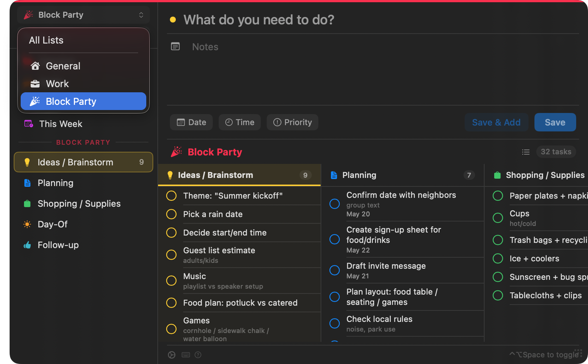Complete task Decide start/end time
Viewport: 588px width, 364px height.
171,233
